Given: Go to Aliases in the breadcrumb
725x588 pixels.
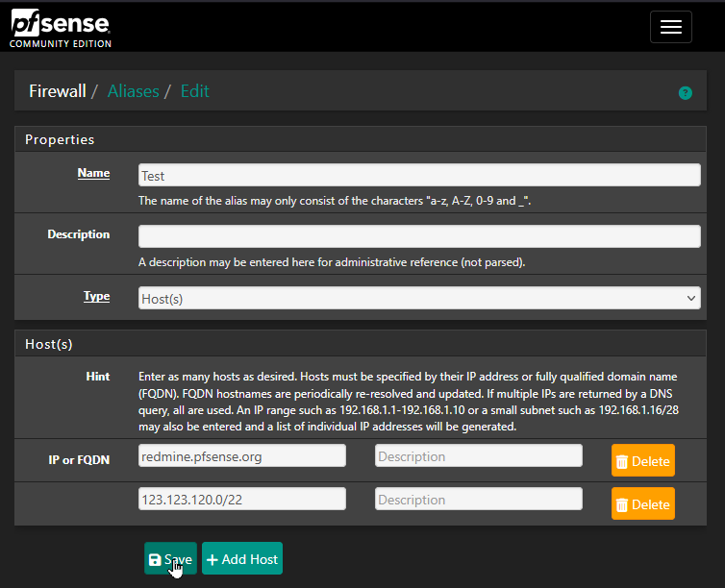Looking at the screenshot, I should tap(133, 91).
